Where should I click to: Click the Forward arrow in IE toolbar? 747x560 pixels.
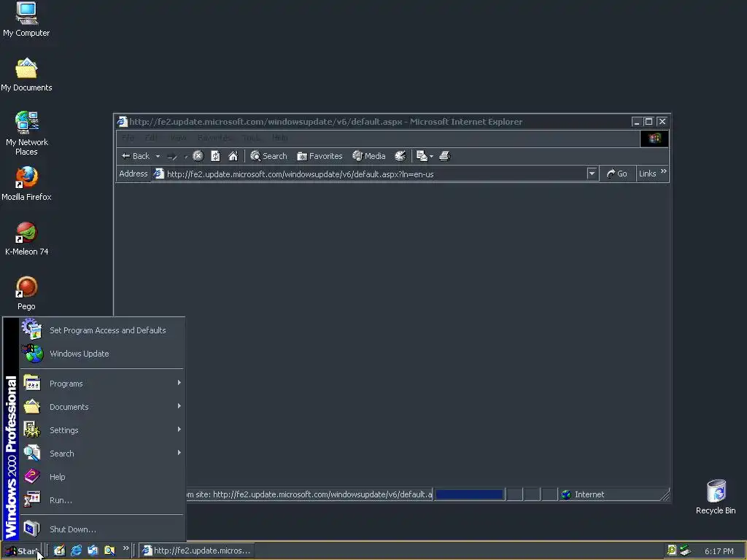(x=172, y=156)
